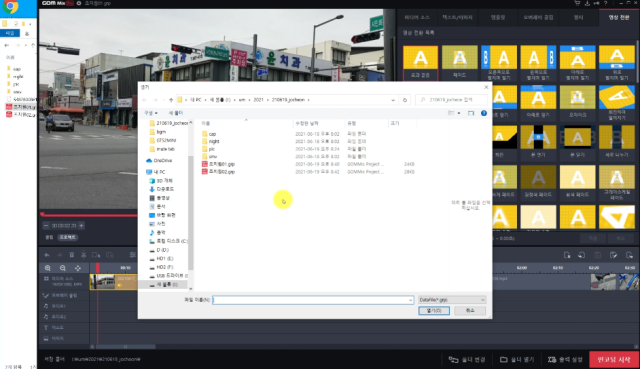Screen dimensions: 640x369
Task: Toggle the 미디어 소스 track icon
Action: (46, 278)
